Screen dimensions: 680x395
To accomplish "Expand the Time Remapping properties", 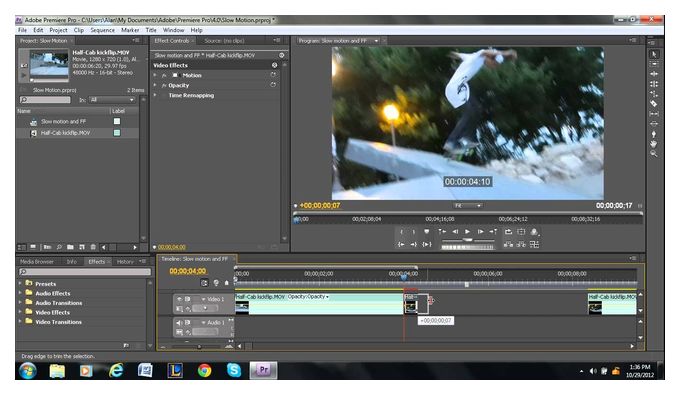I will (x=155, y=95).
